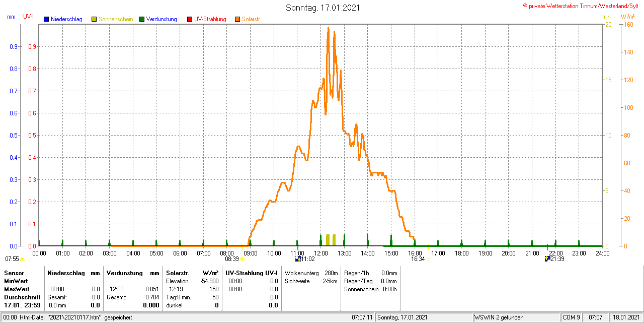Click the orange Solarstr. legend swatch
The width and height of the screenshot is (644, 323).
coord(237,19)
